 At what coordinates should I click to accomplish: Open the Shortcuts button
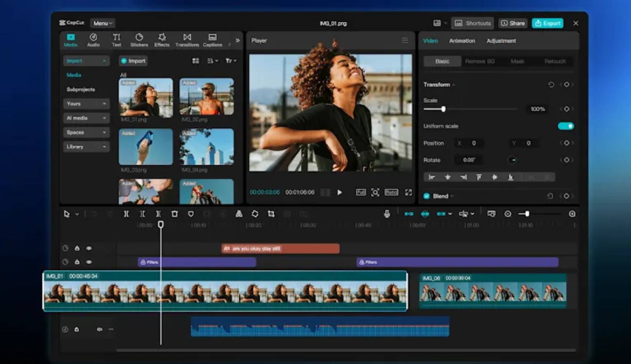(x=472, y=23)
